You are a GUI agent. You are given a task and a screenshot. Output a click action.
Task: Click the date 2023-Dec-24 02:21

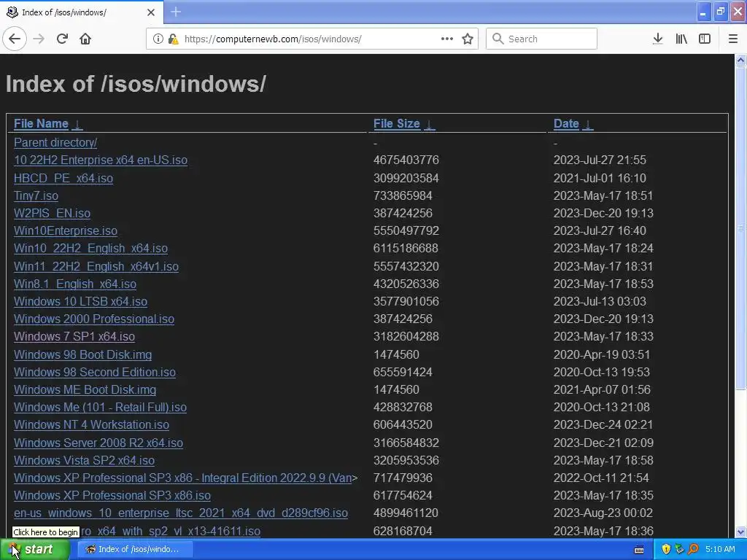coord(603,425)
